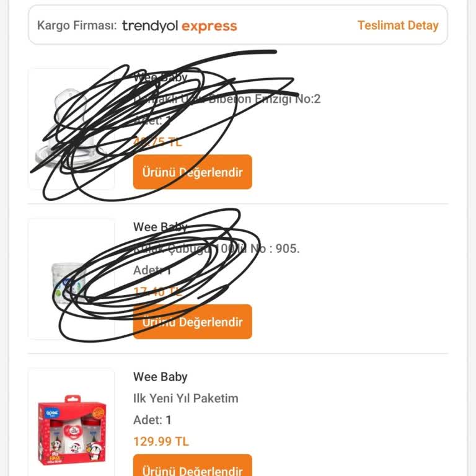Click Adet quantity under Kulak Çubuğu
The image size is (476, 476).
152,270
